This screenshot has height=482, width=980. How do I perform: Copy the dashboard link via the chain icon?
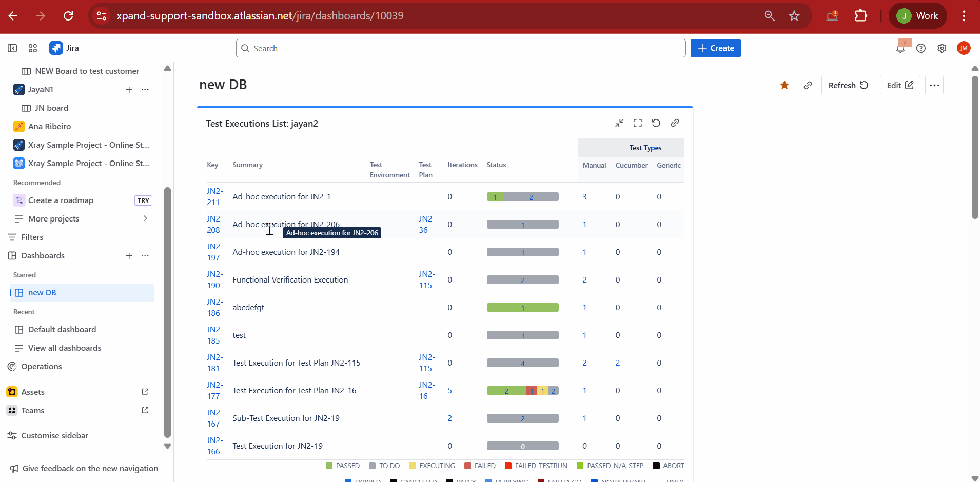(x=808, y=85)
